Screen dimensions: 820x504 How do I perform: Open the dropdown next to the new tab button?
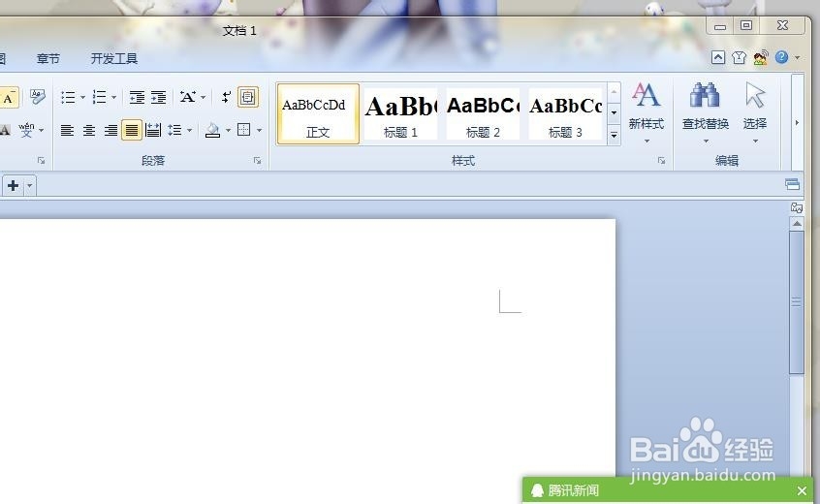(30, 185)
